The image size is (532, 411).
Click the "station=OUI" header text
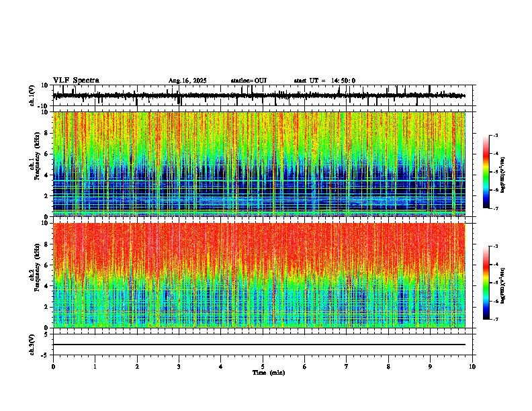click(249, 81)
